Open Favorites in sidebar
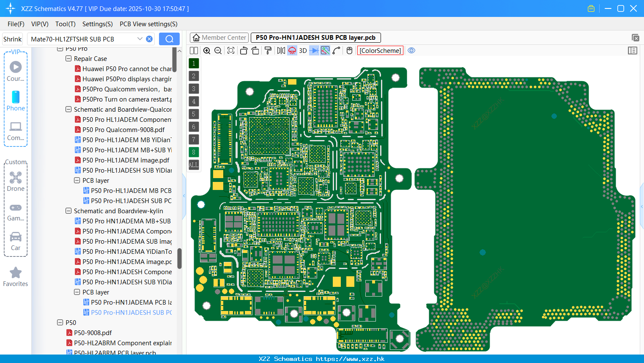Viewport: 644px width, 363px height. click(16, 277)
